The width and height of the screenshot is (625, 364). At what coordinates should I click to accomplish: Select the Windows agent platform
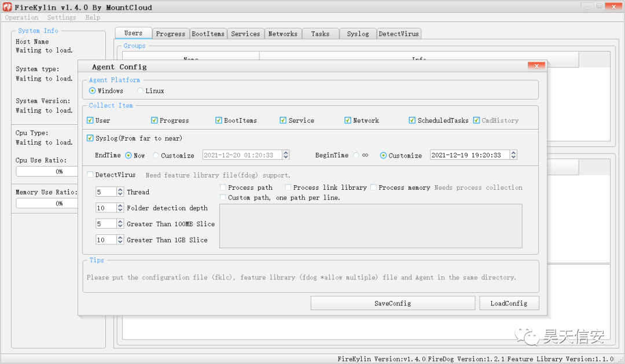(x=93, y=90)
